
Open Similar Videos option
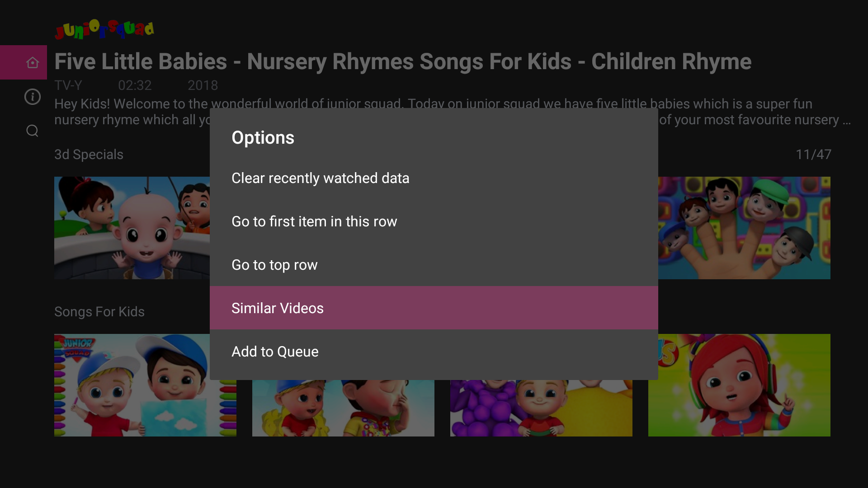pyautogui.click(x=434, y=308)
